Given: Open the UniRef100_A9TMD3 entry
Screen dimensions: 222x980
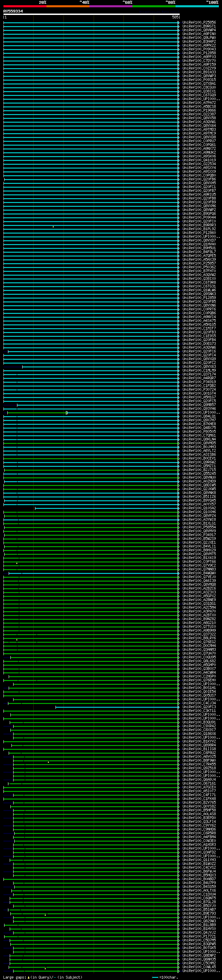Looking at the screenshot, I should (199, 130).
